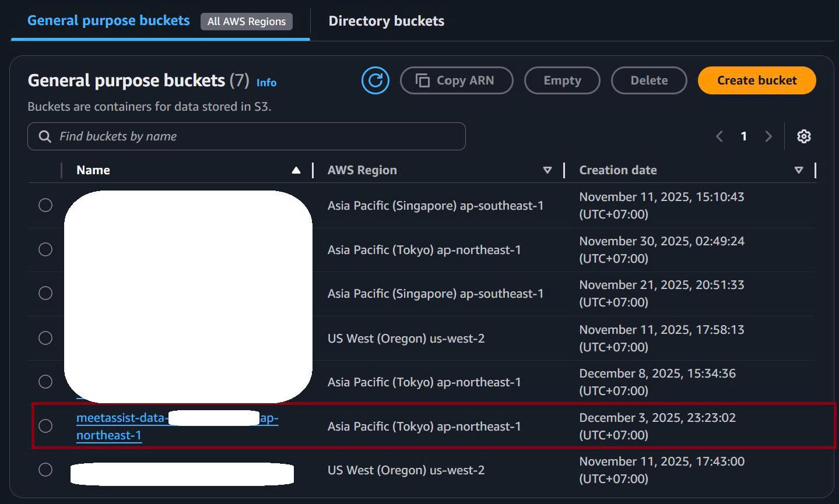Open the AWS Region column filter dropdown
Viewport: 839px width, 504px height.
[x=547, y=170]
